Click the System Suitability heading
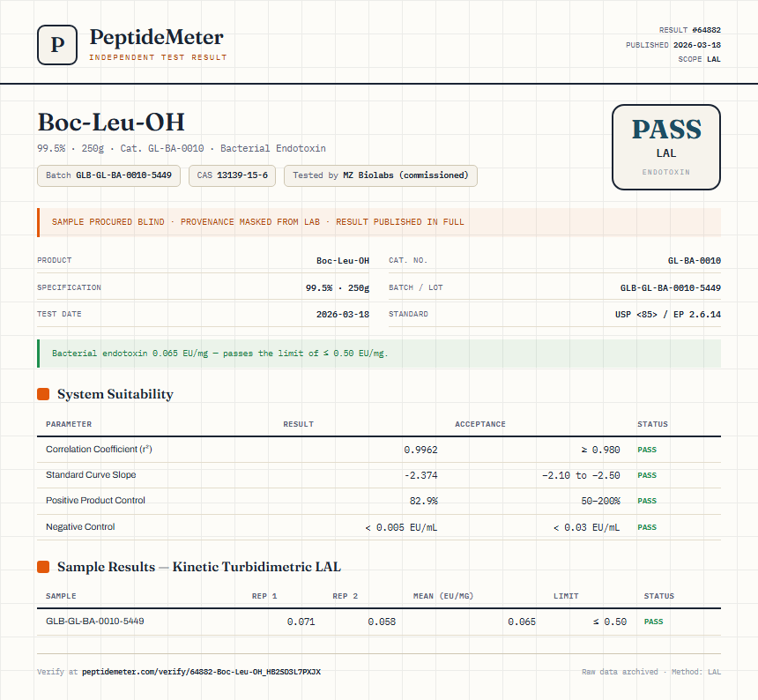This screenshot has height=700, width=758. tap(115, 394)
